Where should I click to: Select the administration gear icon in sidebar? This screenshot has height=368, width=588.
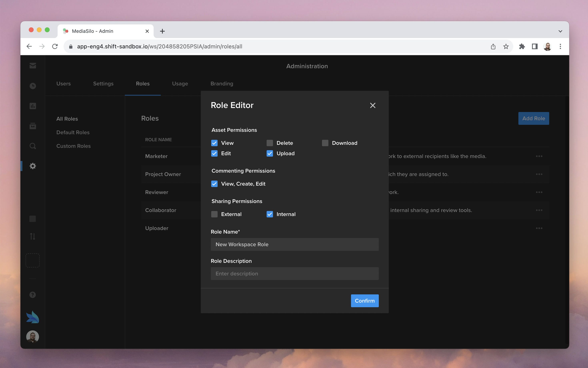point(33,166)
